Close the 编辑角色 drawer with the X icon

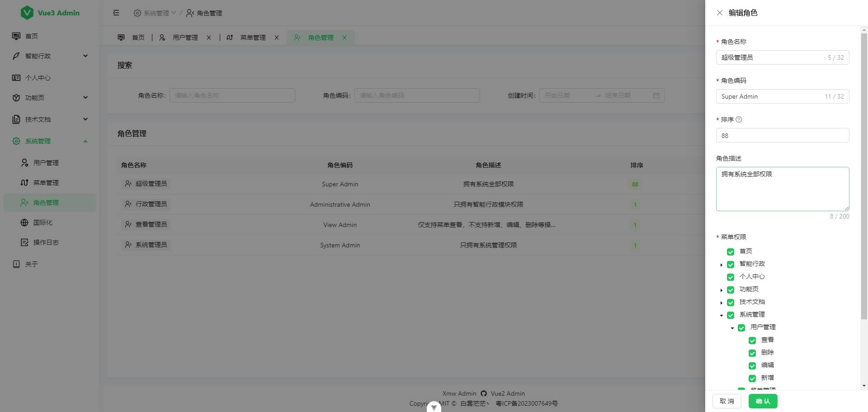coord(720,13)
